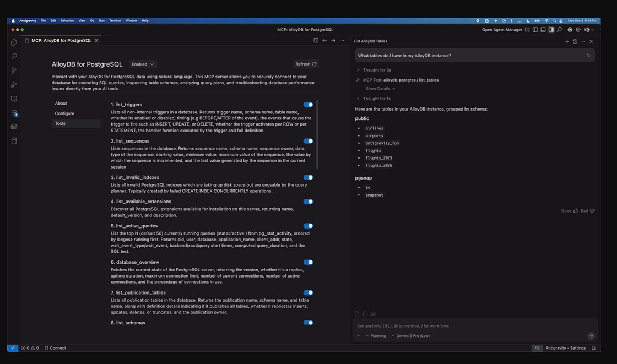Click the remote window status bar button
This screenshot has height=364, width=617.
[13, 348]
